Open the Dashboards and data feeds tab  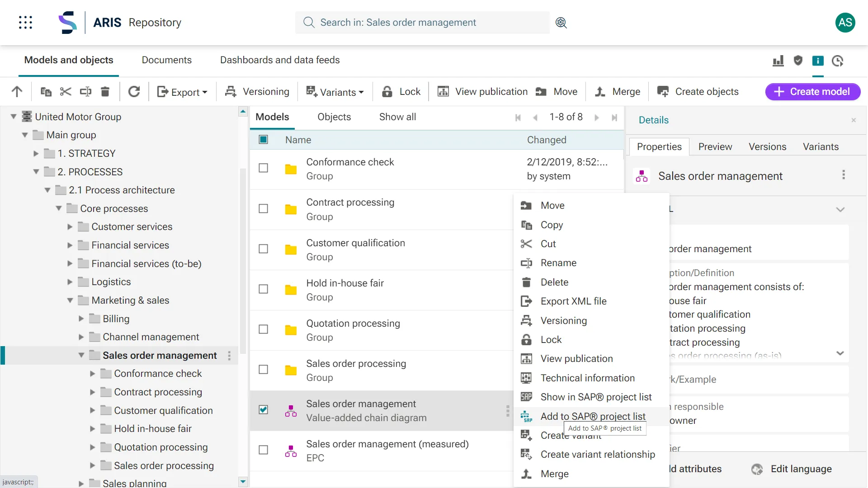(280, 60)
